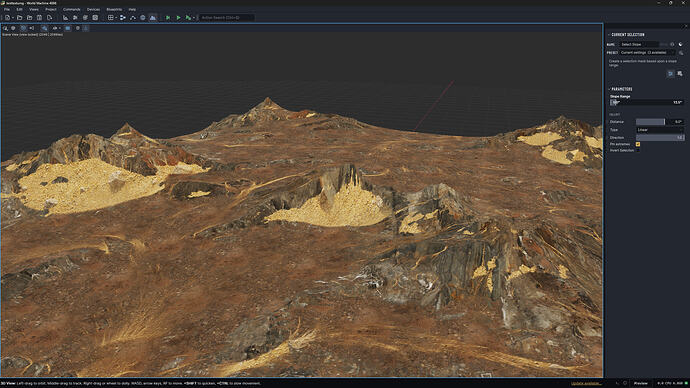
Task: Toggle the third viewport camera mode icon
Action: point(23,28)
